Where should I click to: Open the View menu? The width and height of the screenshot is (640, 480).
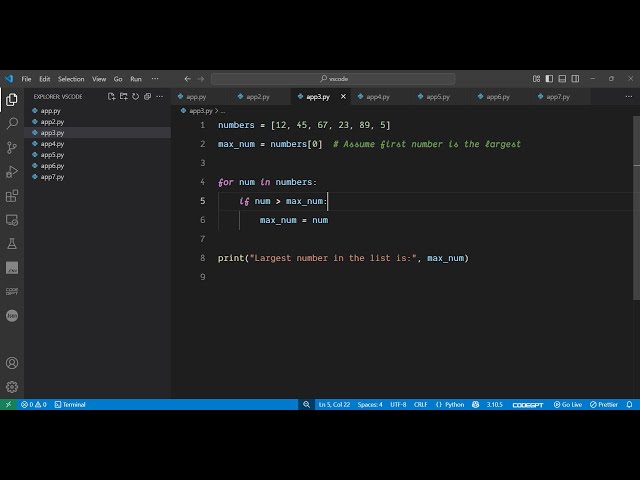click(x=99, y=79)
